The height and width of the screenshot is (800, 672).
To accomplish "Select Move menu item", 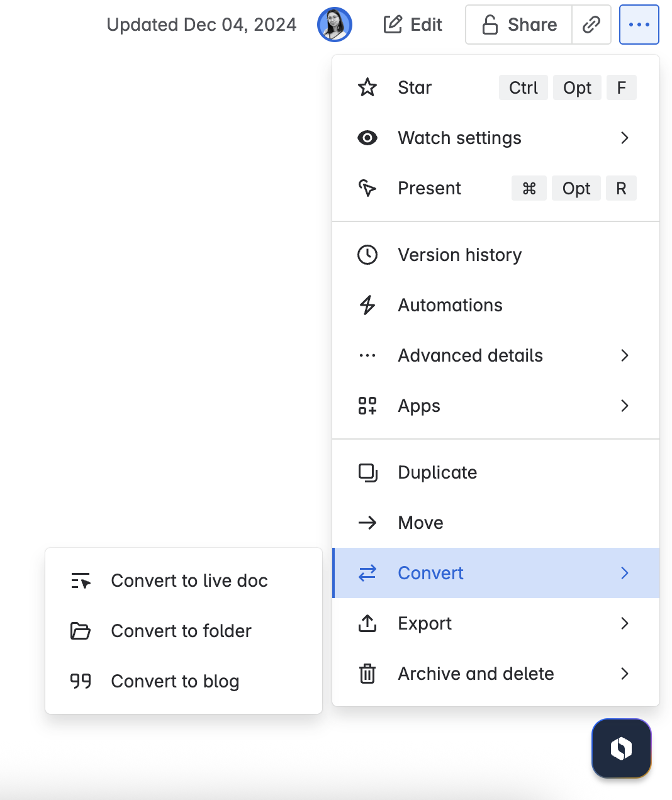I will click(496, 523).
